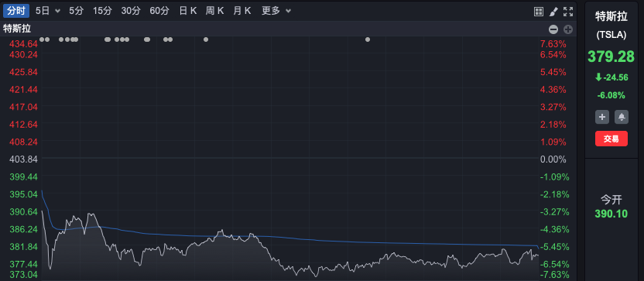Click the (TSLA) ticker symbol

click(x=611, y=36)
